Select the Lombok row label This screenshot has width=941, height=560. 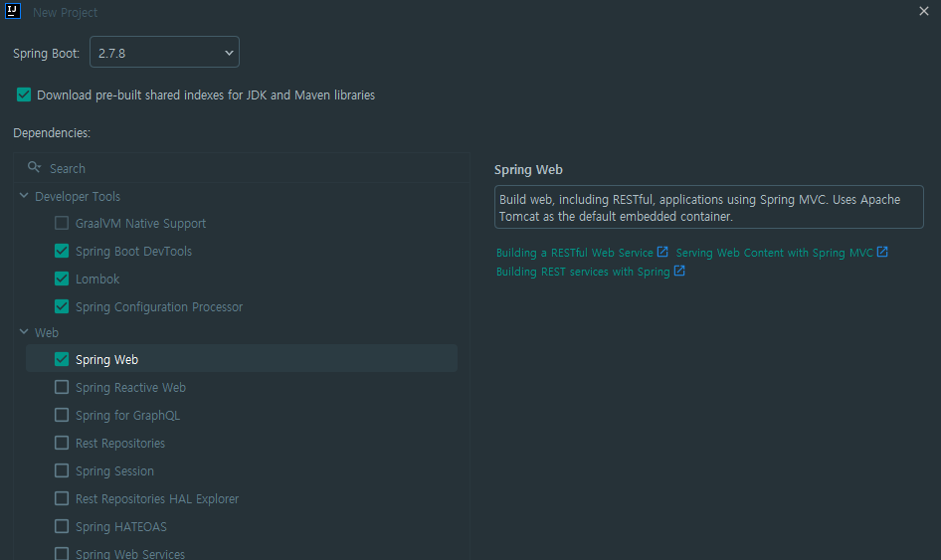97,280
